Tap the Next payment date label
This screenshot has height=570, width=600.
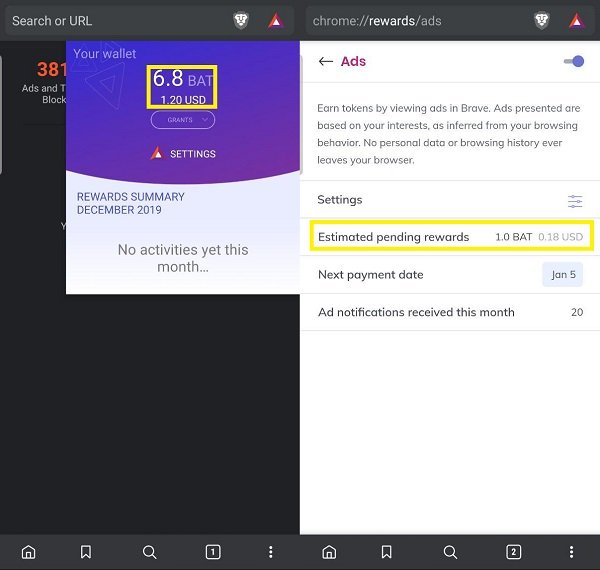coord(370,275)
